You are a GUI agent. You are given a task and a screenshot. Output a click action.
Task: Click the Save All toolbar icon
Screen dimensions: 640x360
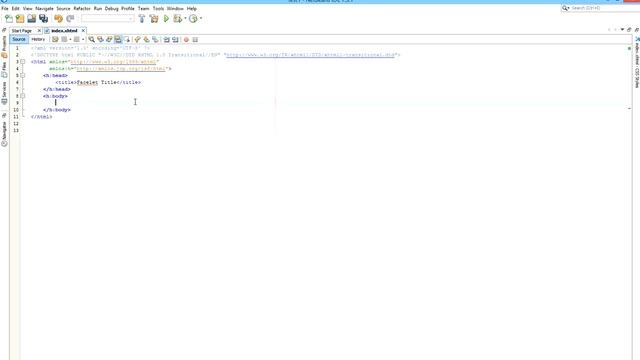43,18
